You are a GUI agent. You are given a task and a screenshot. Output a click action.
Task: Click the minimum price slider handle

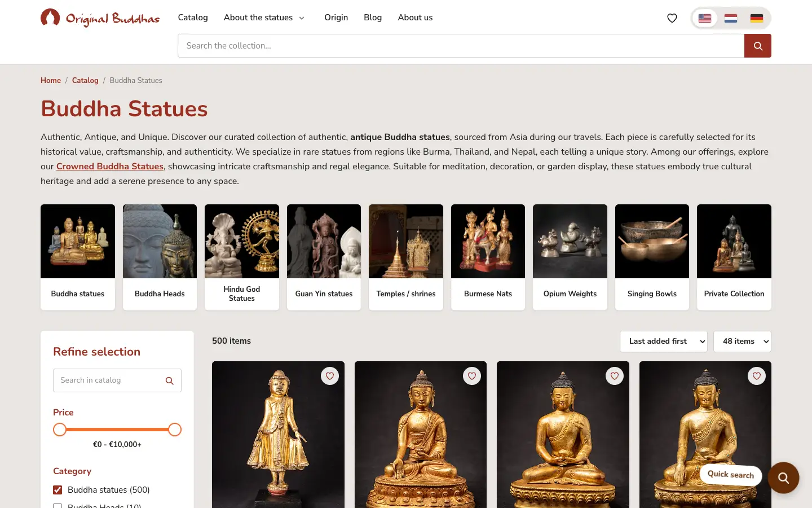(x=60, y=430)
